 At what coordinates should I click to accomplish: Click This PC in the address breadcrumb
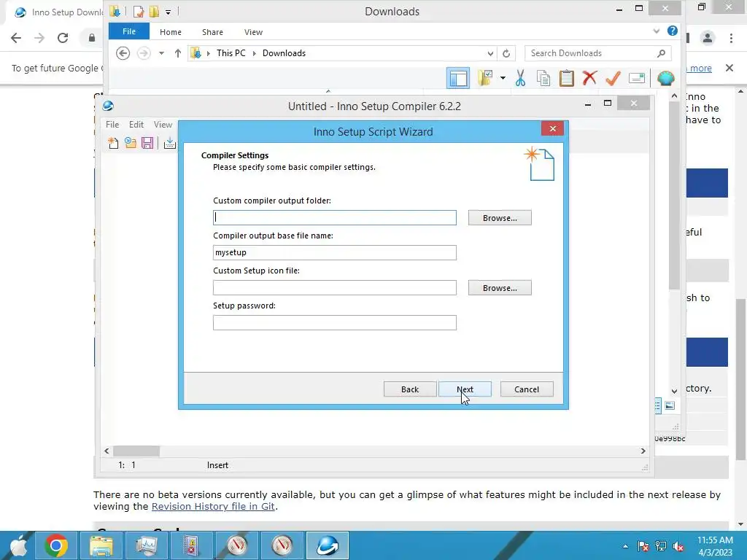click(x=231, y=53)
